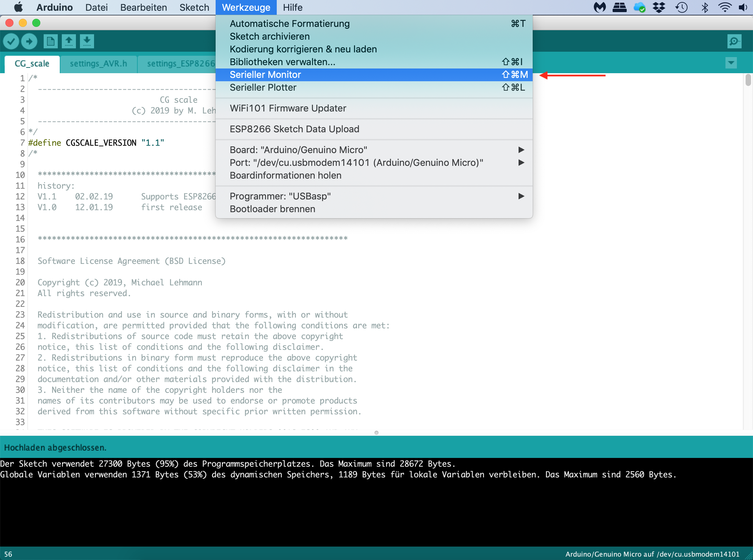Click the Bluetooth status icon
The width and height of the screenshot is (753, 560).
705,7
